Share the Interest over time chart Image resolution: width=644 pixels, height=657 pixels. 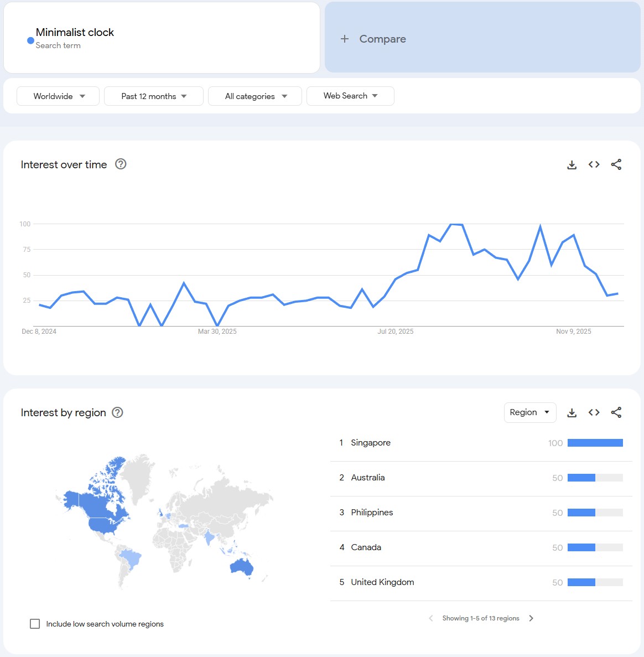pos(616,164)
